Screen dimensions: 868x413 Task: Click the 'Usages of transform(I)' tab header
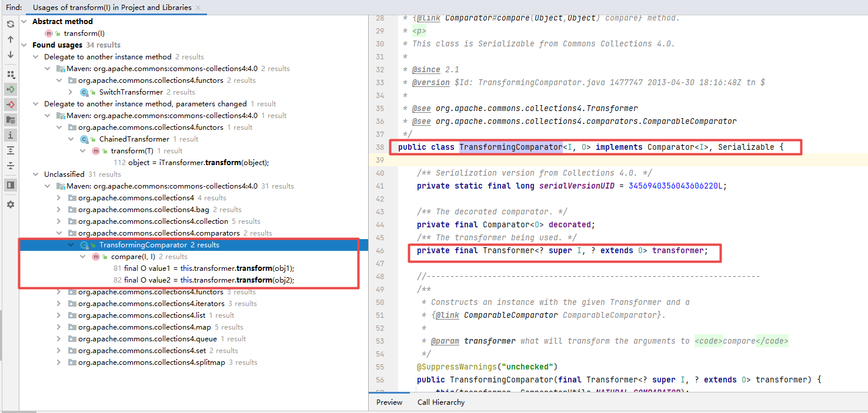click(111, 8)
